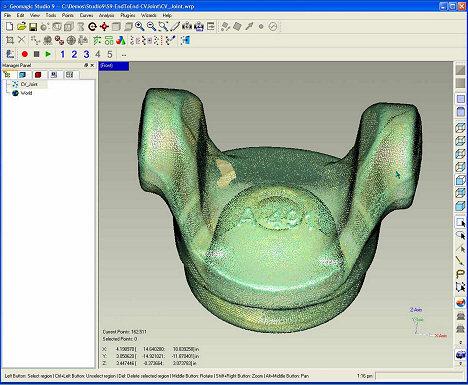Play the macro with green arrow

pyautogui.click(x=48, y=54)
